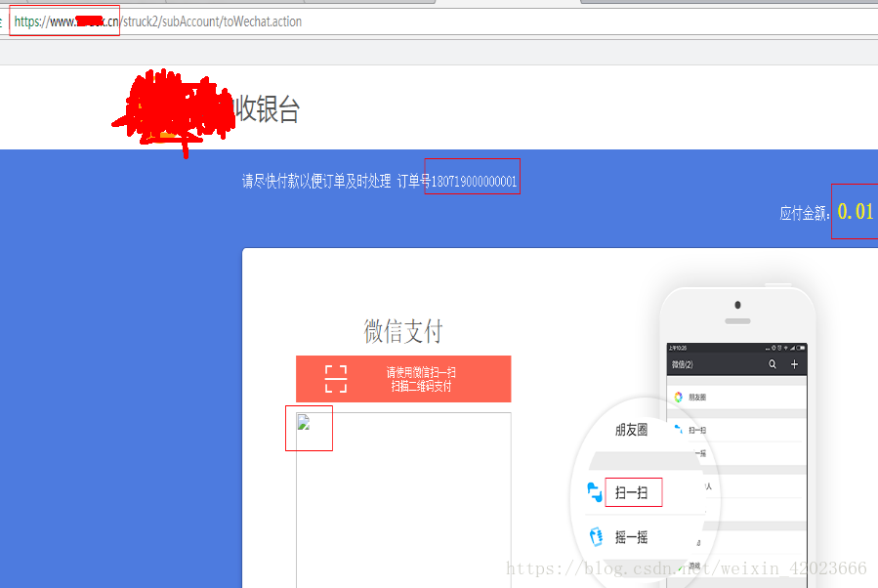Click the scan frame icon in red banner
This screenshot has height=588, width=878.
click(336, 379)
